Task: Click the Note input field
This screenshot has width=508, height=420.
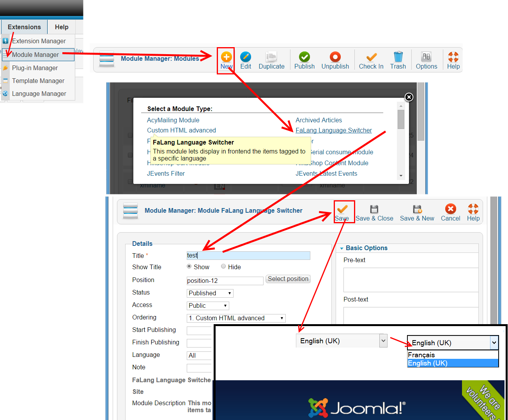Action: pos(199,368)
